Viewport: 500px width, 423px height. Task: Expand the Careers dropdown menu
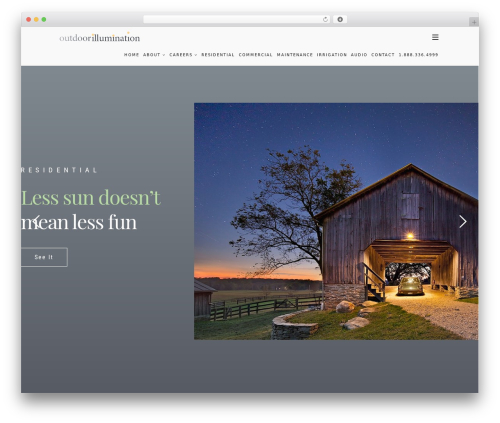pyautogui.click(x=183, y=55)
